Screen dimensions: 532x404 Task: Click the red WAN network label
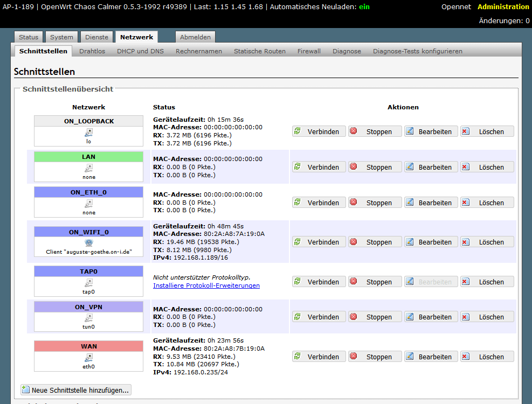click(x=89, y=346)
